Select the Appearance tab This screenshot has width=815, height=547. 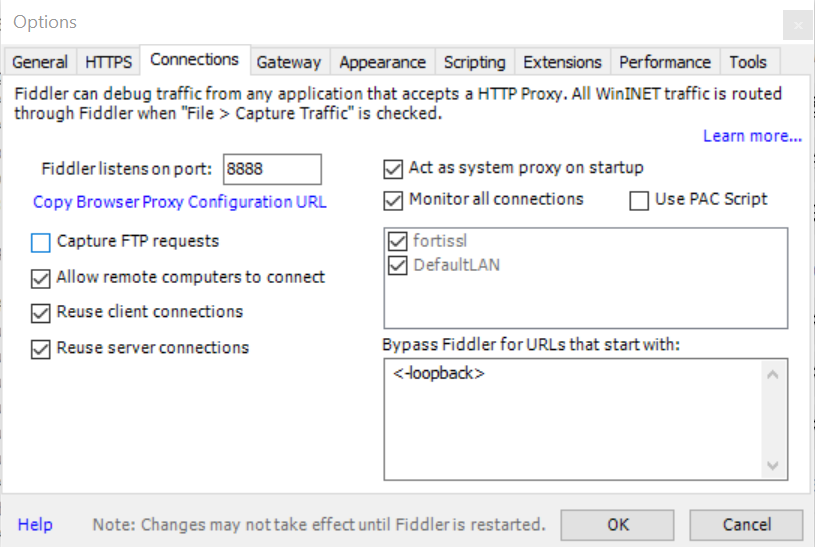pyautogui.click(x=382, y=62)
